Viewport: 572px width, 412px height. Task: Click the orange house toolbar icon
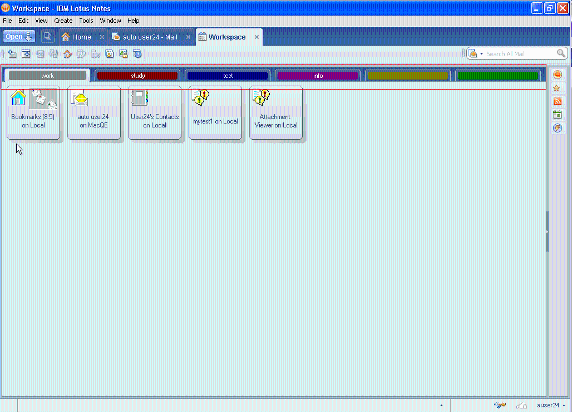tap(67, 54)
